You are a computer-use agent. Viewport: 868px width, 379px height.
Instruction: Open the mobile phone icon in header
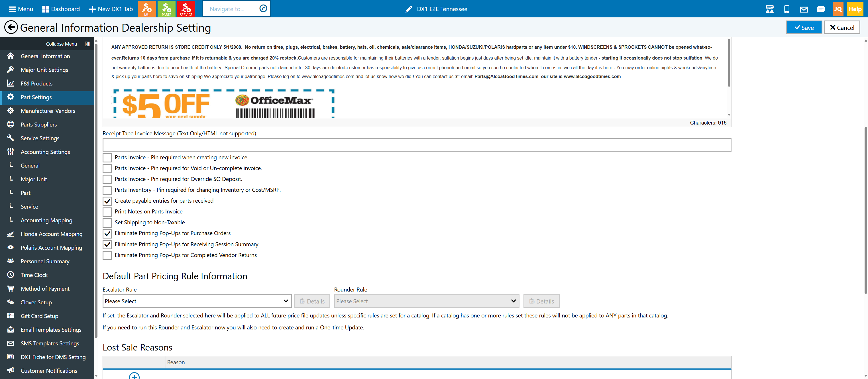pos(787,9)
